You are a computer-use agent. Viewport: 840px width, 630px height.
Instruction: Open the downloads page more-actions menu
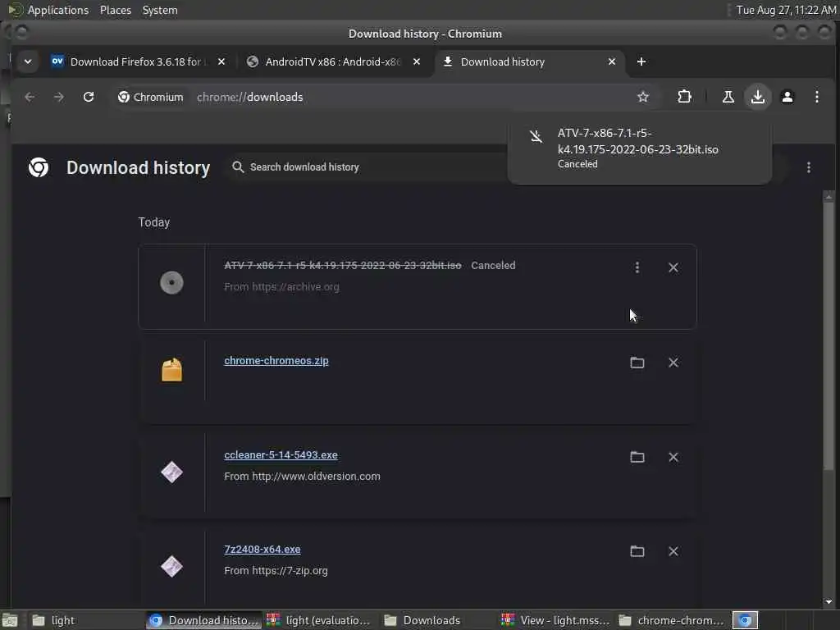point(808,167)
